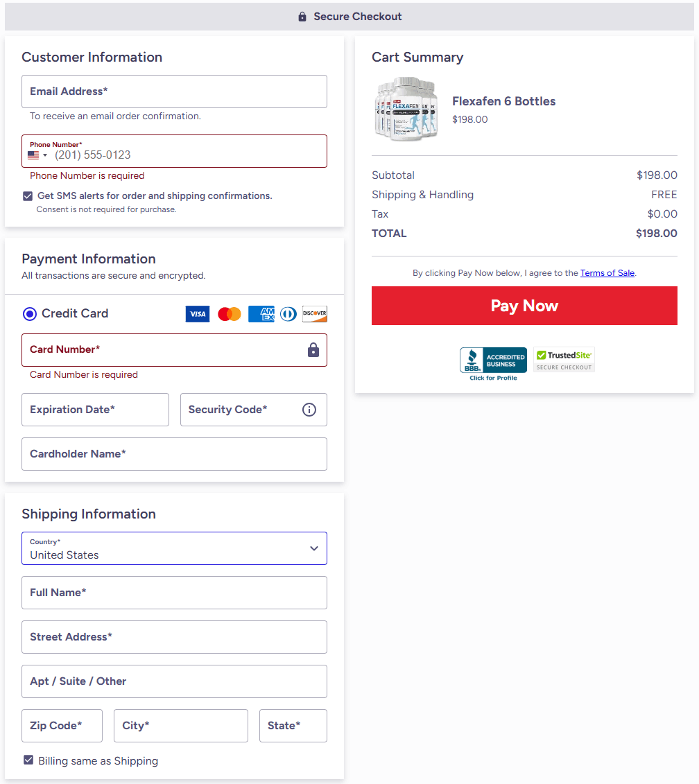Screen dimensions: 699x784
Task: Click the BBB Accredited Business badge
Action: (493, 363)
